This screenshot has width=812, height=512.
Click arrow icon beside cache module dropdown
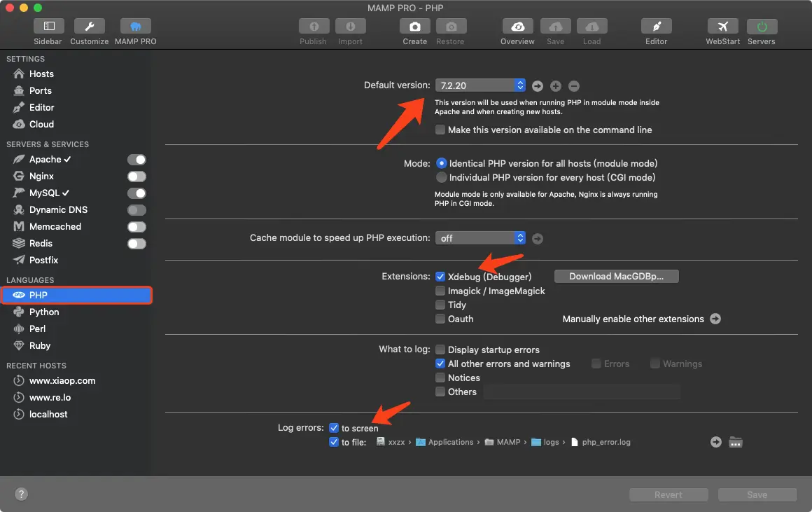pyautogui.click(x=538, y=238)
